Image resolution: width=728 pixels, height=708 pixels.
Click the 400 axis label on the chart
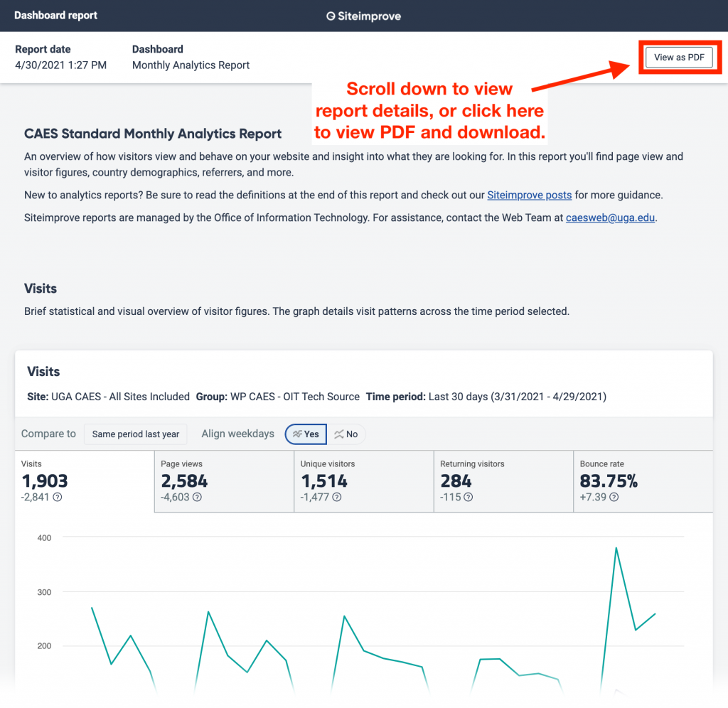pyautogui.click(x=44, y=538)
